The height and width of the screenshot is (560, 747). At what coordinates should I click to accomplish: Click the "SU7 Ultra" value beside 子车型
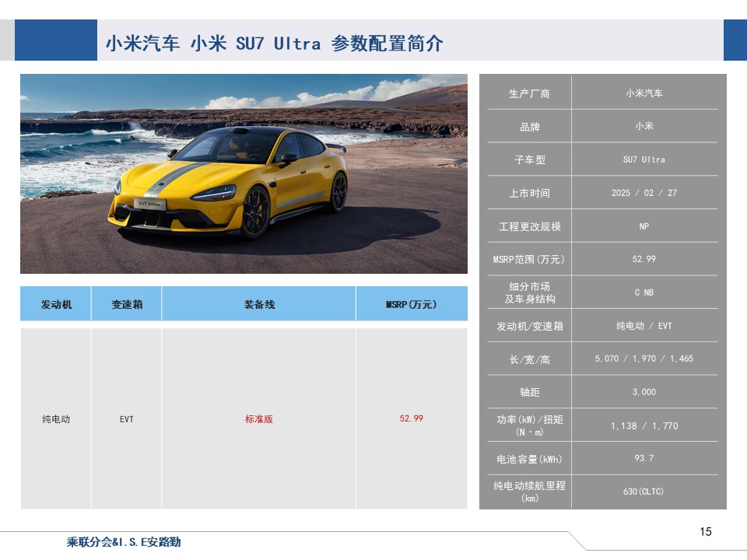click(644, 159)
